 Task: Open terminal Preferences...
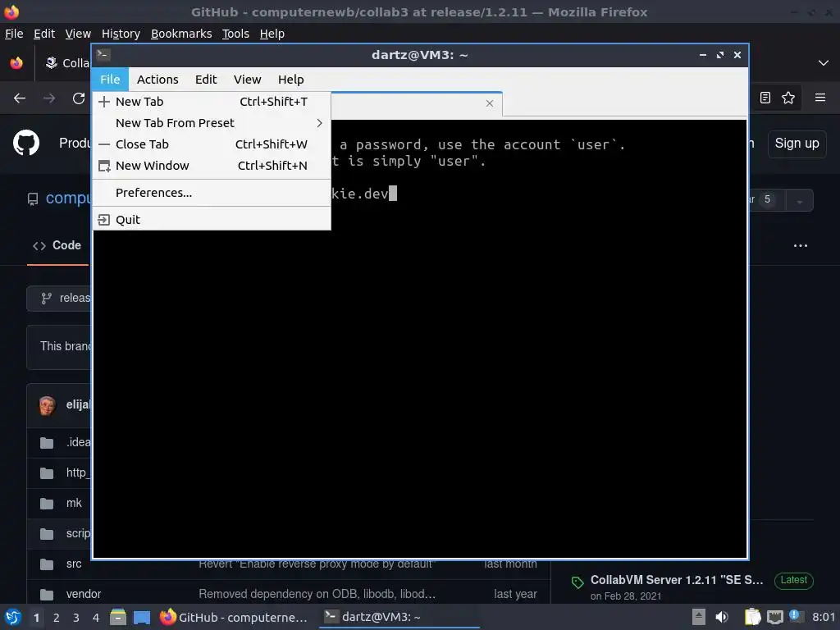tap(212, 193)
